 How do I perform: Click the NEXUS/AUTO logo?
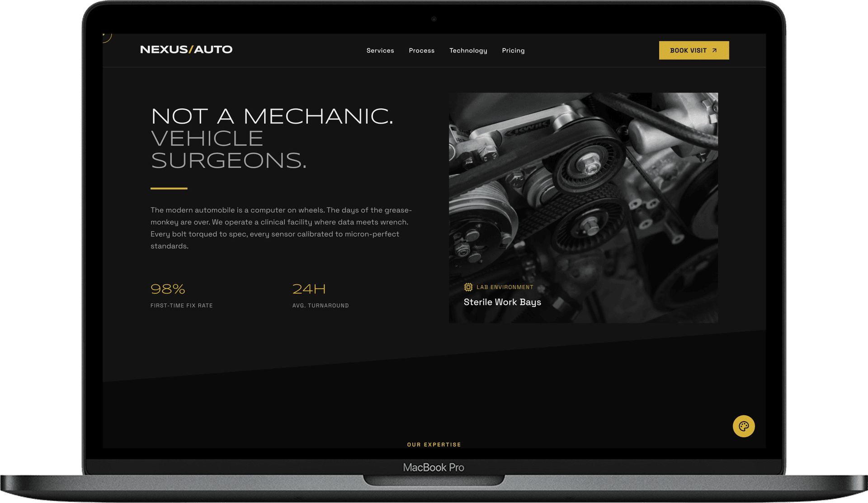pyautogui.click(x=186, y=50)
